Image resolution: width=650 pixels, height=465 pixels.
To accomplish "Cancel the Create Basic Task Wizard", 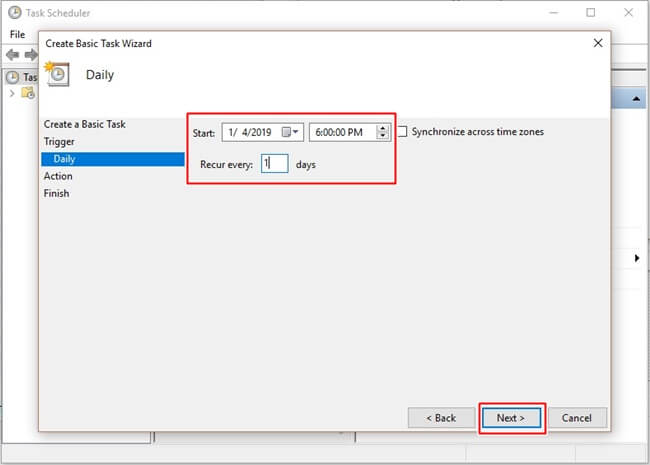I will [x=577, y=418].
